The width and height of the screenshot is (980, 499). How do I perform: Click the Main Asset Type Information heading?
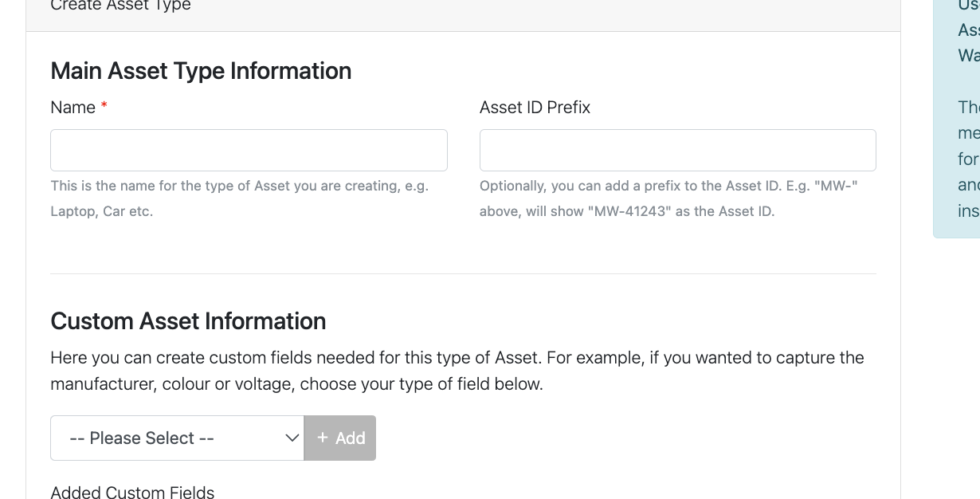[201, 71]
